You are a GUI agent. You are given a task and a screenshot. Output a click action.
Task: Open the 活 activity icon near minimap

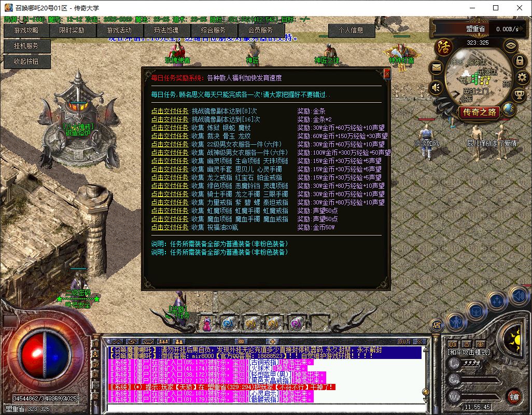tap(443, 48)
